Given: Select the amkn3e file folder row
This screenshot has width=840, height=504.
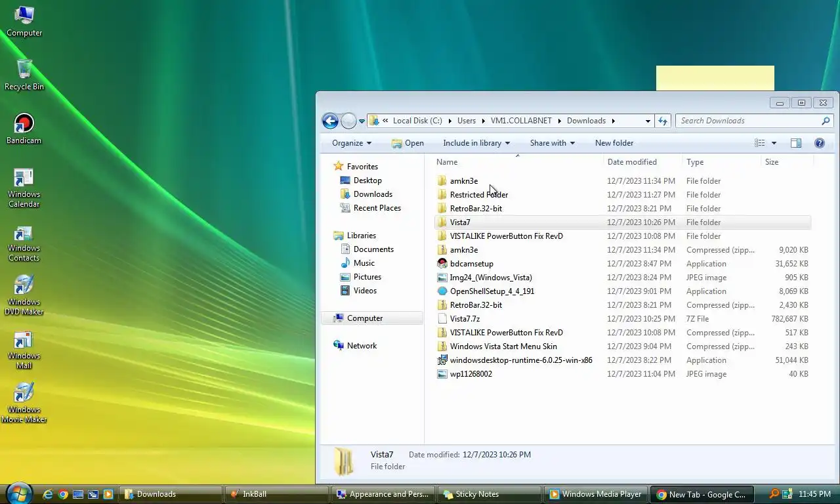Looking at the screenshot, I should 623,181.
